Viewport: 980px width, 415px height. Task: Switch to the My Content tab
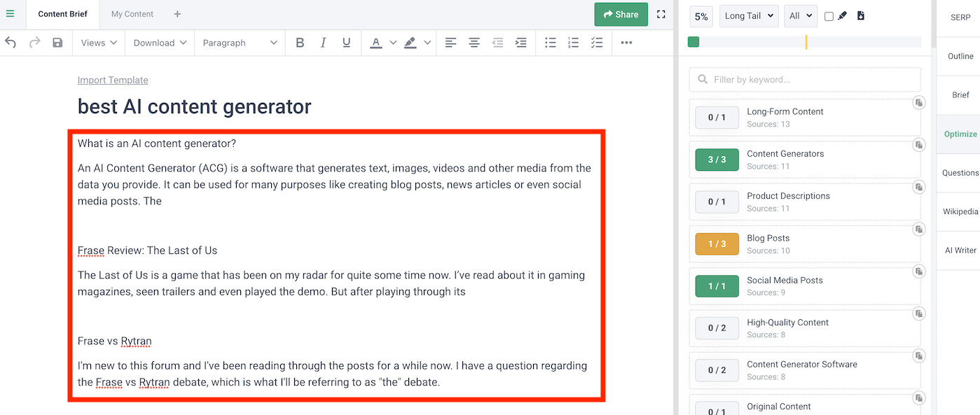click(x=132, y=14)
